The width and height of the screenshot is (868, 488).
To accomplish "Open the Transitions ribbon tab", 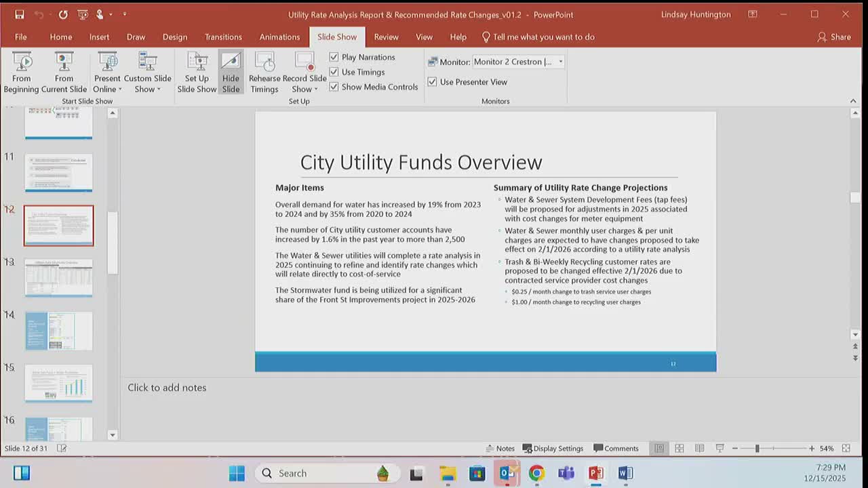I will click(x=223, y=37).
